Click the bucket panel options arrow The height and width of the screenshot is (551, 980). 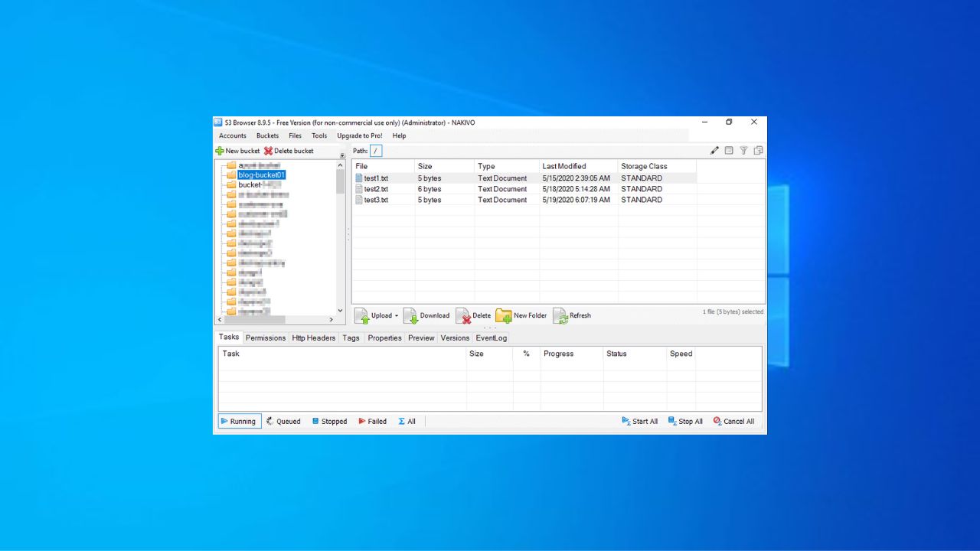pos(342,155)
